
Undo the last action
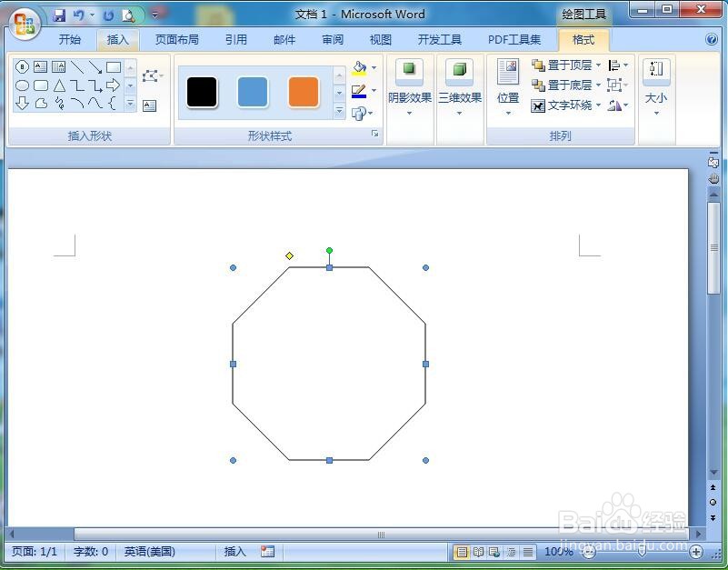78,15
